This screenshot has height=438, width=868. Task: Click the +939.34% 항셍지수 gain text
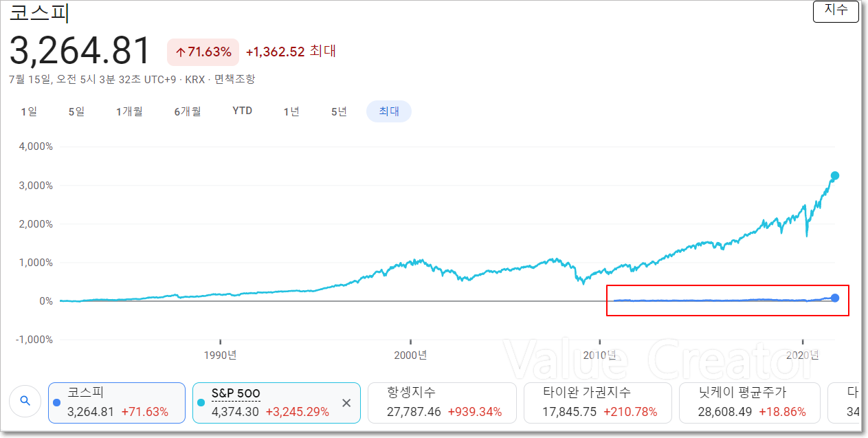(475, 412)
